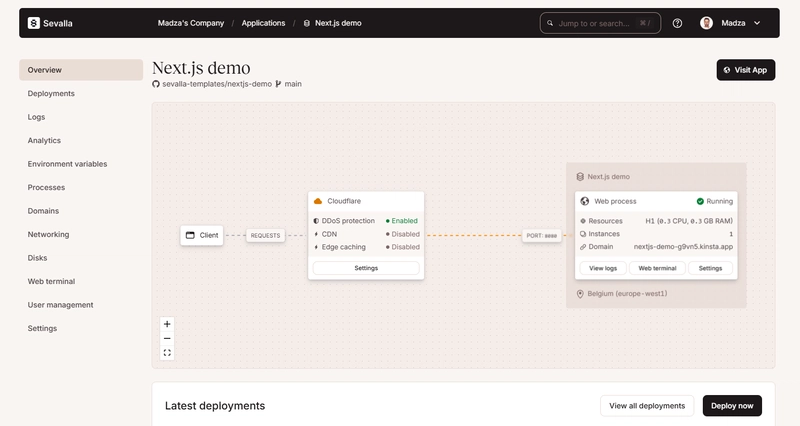Open View all deployments
This screenshot has height=426, width=800.
pyautogui.click(x=647, y=406)
